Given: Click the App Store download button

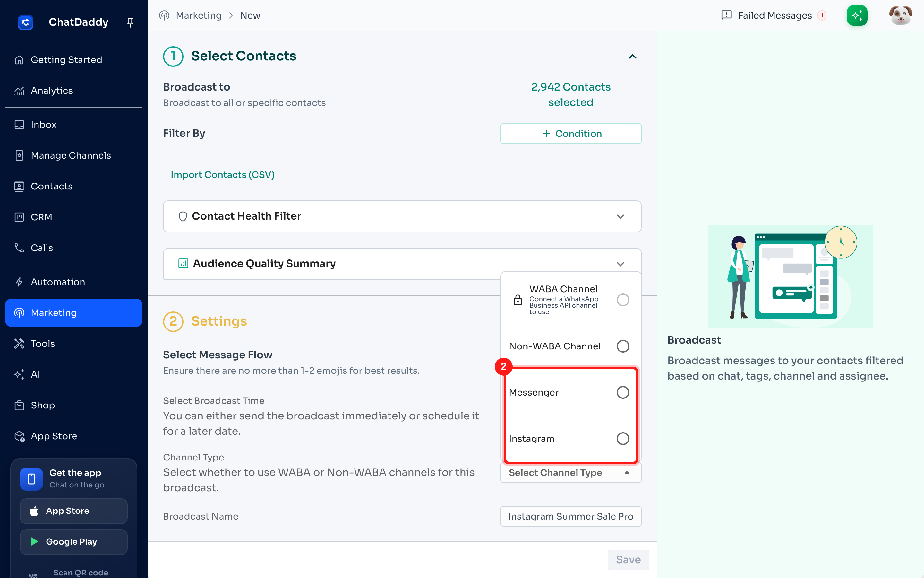Looking at the screenshot, I should 74,511.
